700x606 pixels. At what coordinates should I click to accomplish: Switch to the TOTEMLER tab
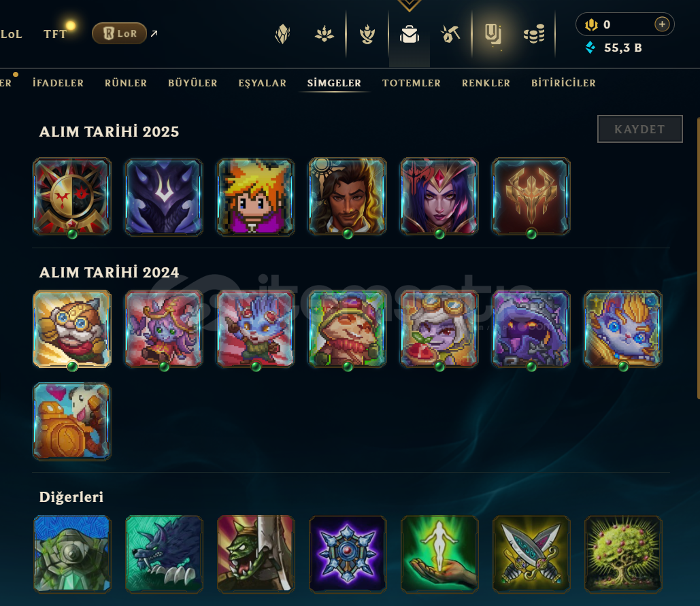412,83
